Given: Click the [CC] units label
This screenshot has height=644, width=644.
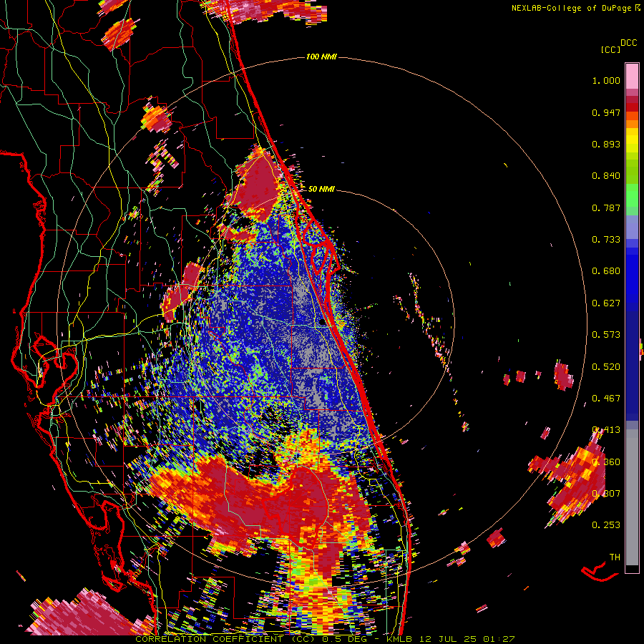Looking at the screenshot, I should coord(610,49).
